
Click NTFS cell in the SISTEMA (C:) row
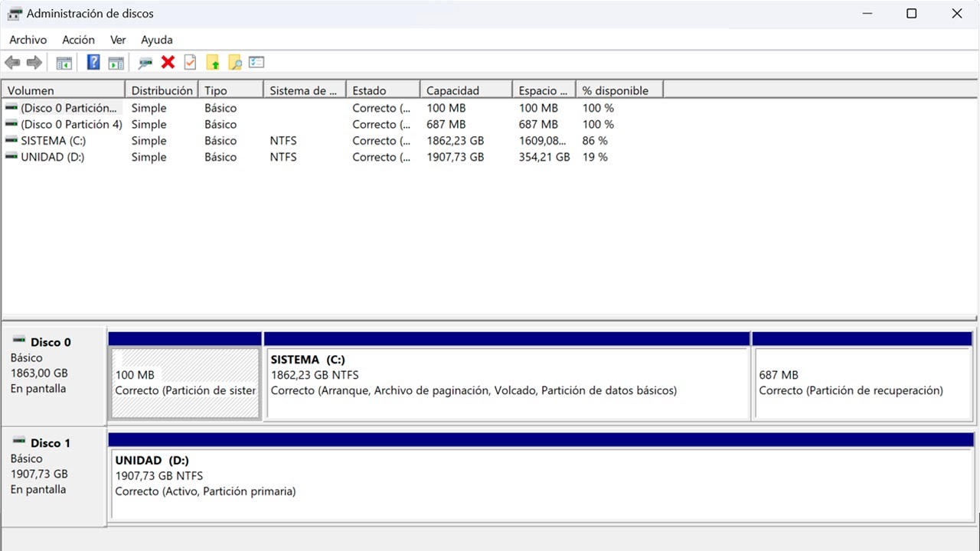(283, 141)
